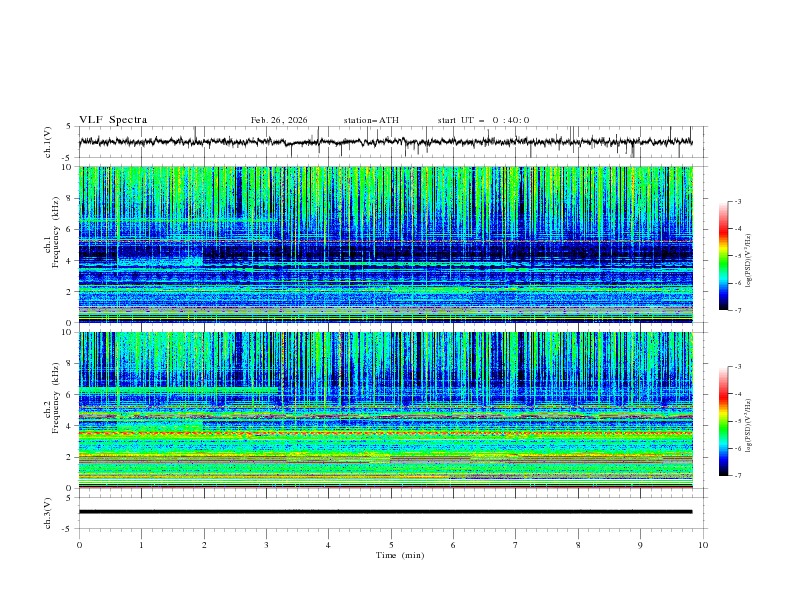The height and width of the screenshot is (612, 792).
Task: Click the ch.1 spectrogram plot area
Action: [x=386, y=244]
